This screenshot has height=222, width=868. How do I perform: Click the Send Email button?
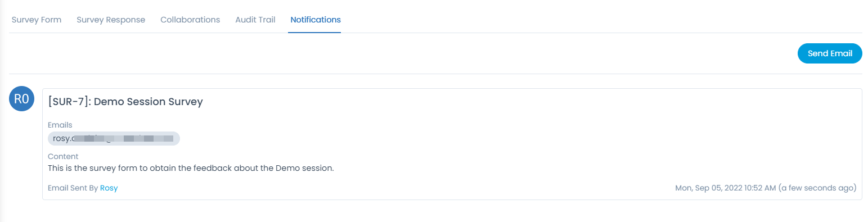[830, 53]
